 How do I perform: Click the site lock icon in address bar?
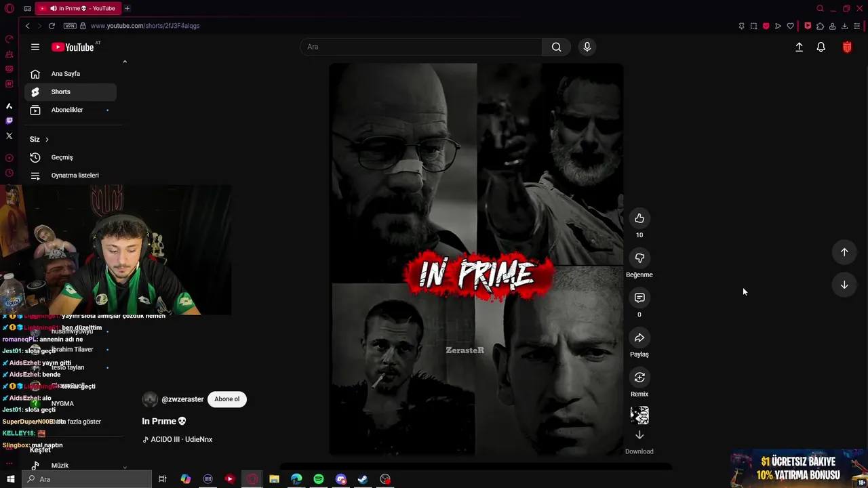pos(83,26)
